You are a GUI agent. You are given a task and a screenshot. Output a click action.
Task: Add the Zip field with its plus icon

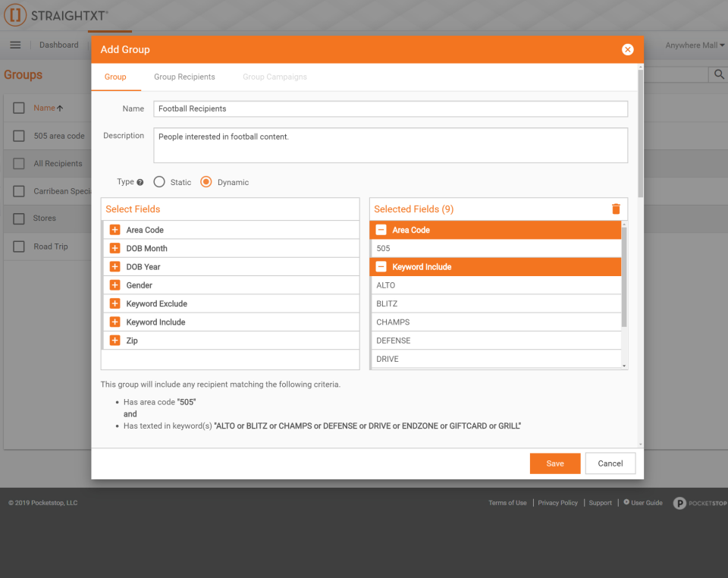coord(115,340)
